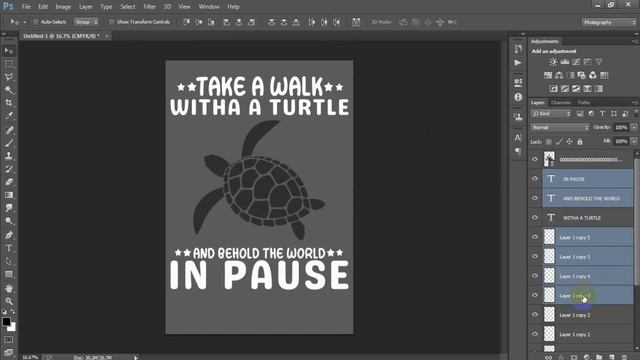Open the Adjustments panel flyout menu
The image size is (640, 360).
tap(635, 41)
